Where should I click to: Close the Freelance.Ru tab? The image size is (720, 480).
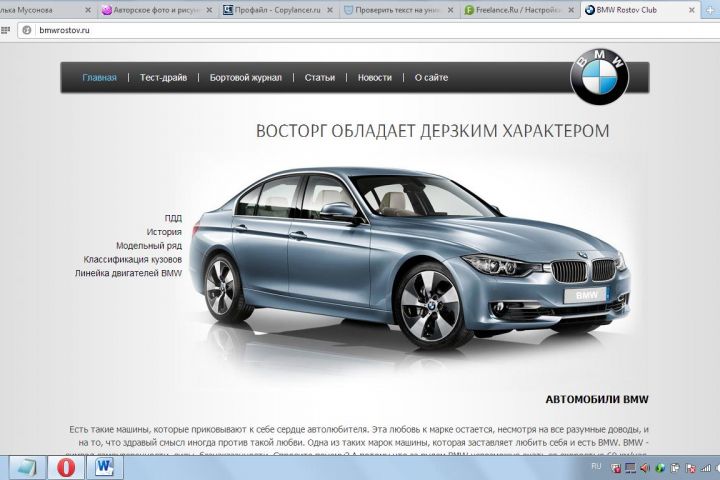[x=571, y=10]
